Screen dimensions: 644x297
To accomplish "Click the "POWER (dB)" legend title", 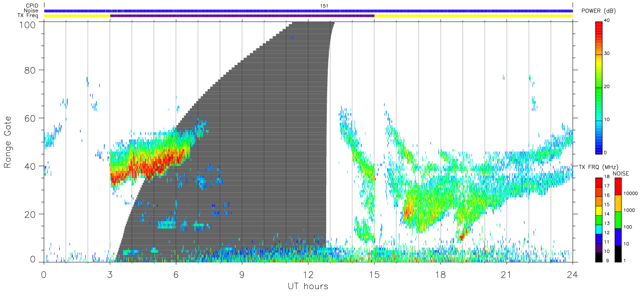I will [x=598, y=12].
